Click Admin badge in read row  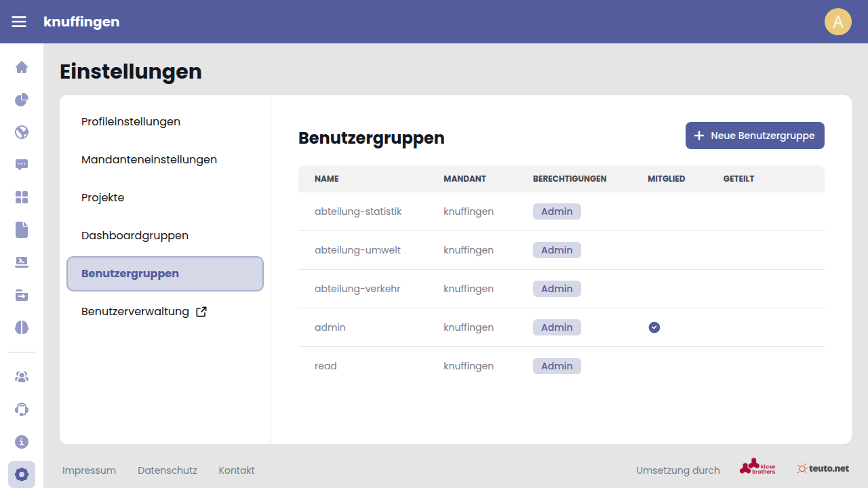557,366
